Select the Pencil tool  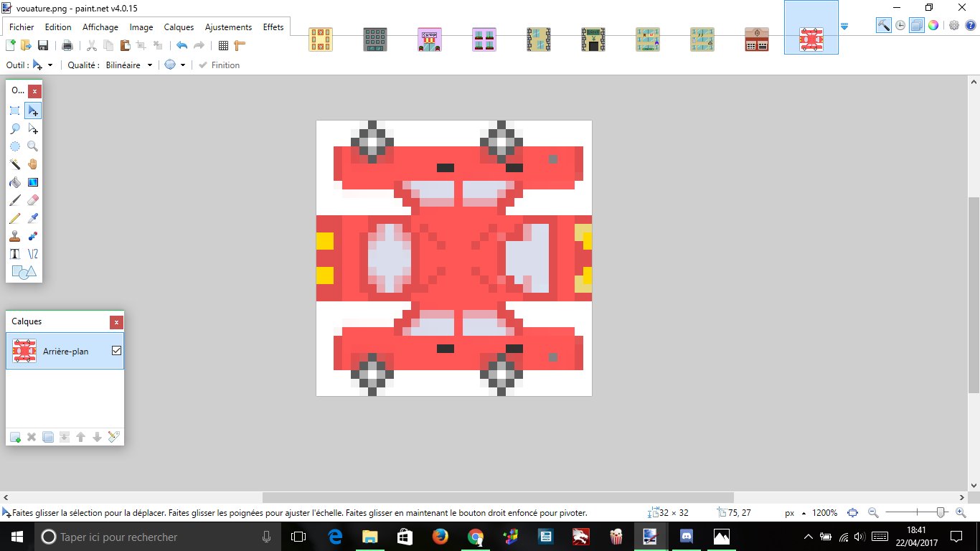click(x=14, y=218)
